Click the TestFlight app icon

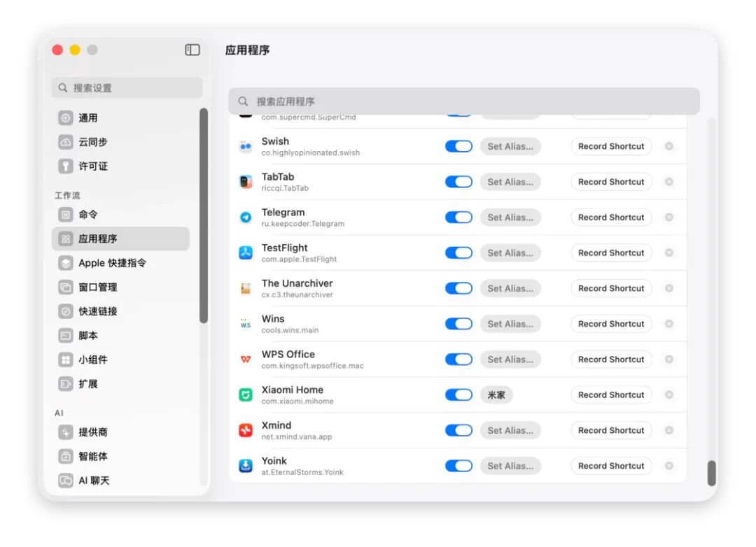point(246,253)
